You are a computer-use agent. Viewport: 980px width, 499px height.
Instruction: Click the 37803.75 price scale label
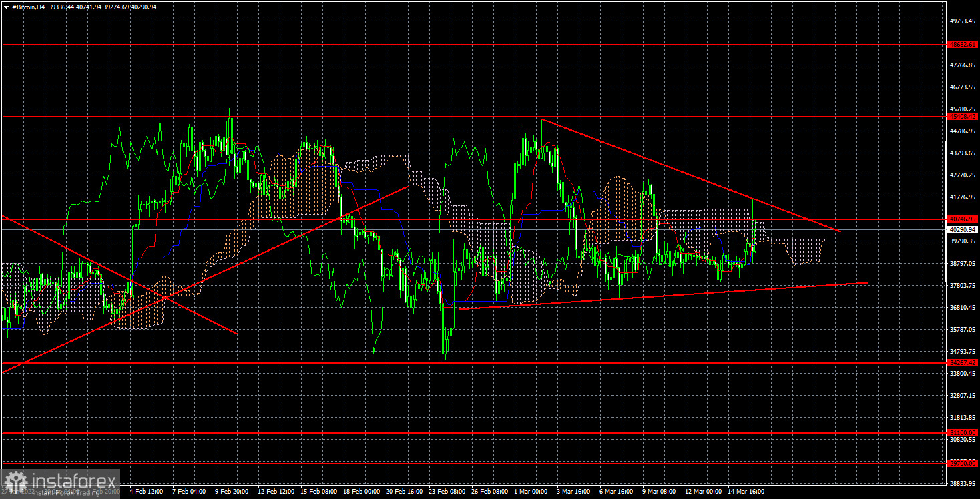[963, 285]
